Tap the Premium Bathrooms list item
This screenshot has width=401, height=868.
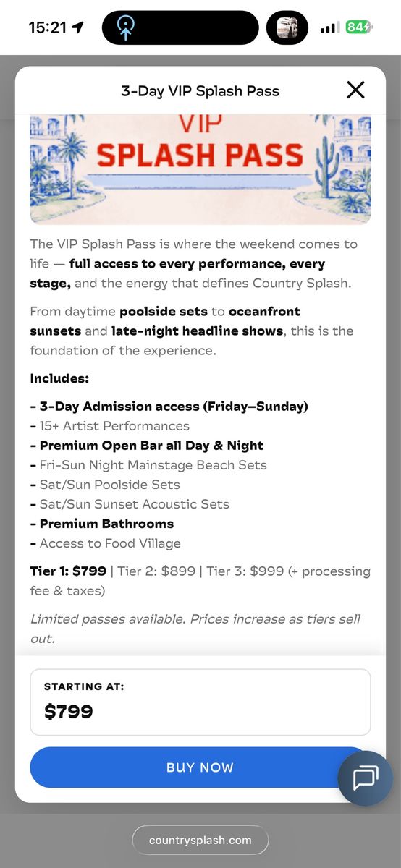[102, 524]
